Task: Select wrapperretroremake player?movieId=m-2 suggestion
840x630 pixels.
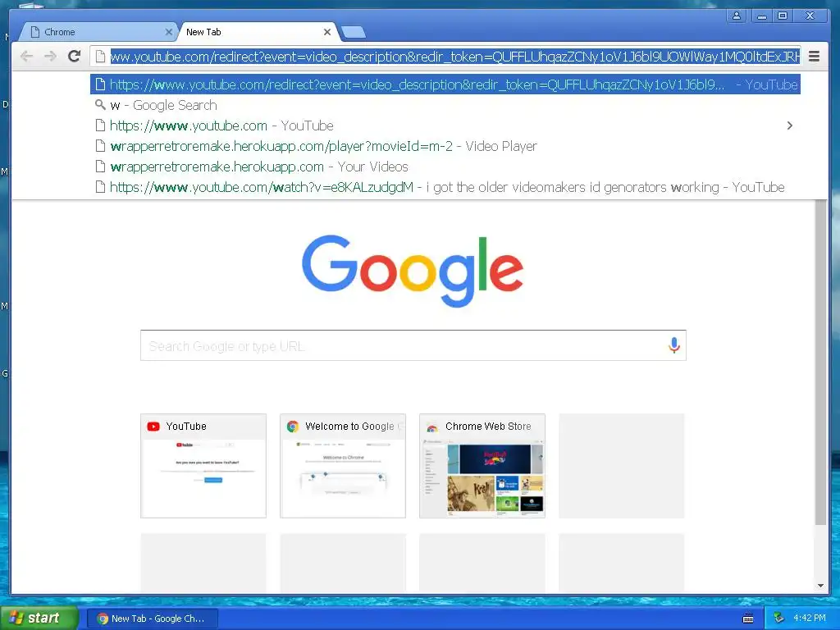Action: coord(445,146)
